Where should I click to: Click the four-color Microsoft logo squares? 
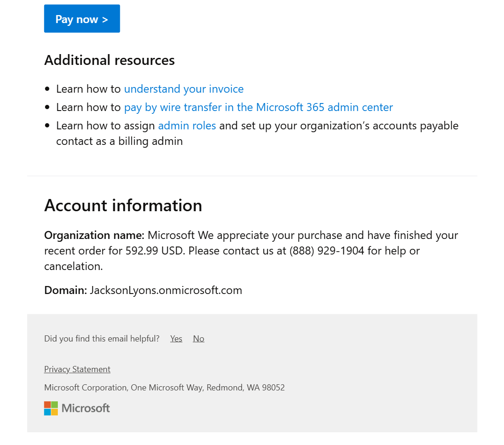(51, 408)
